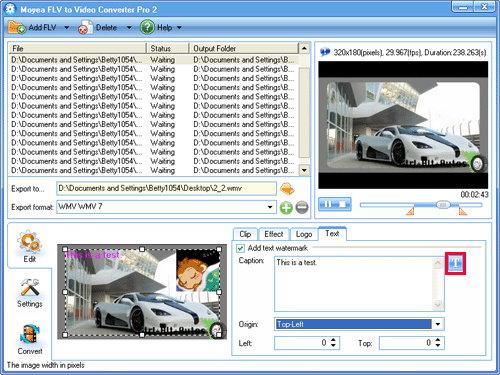Sort by the Status column header
Screen dimensions: 500x375
pos(168,48)
